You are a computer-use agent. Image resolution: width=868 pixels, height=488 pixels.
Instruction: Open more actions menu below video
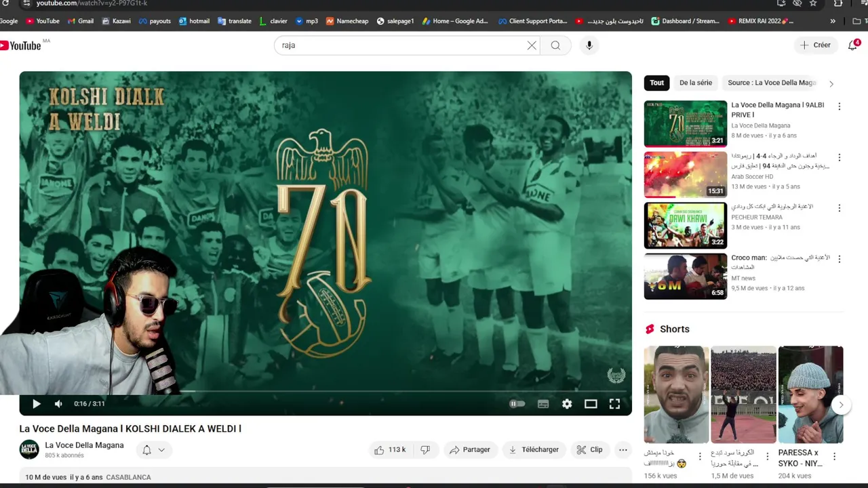[623, 449]
